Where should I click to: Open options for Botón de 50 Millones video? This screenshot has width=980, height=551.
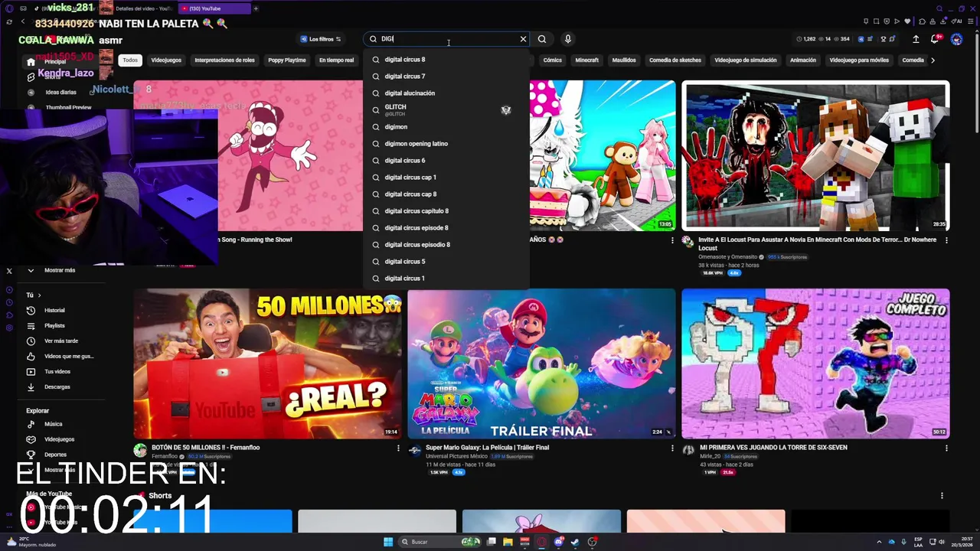coord(398,448)
